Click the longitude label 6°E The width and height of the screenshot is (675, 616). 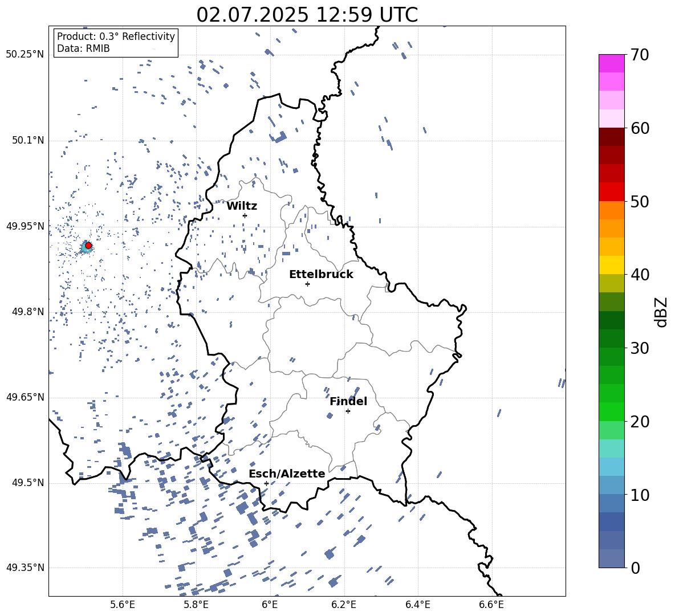point(270,605)
